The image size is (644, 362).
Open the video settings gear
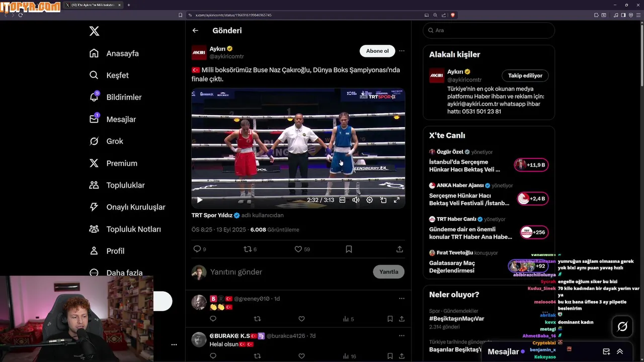point(369,200)
